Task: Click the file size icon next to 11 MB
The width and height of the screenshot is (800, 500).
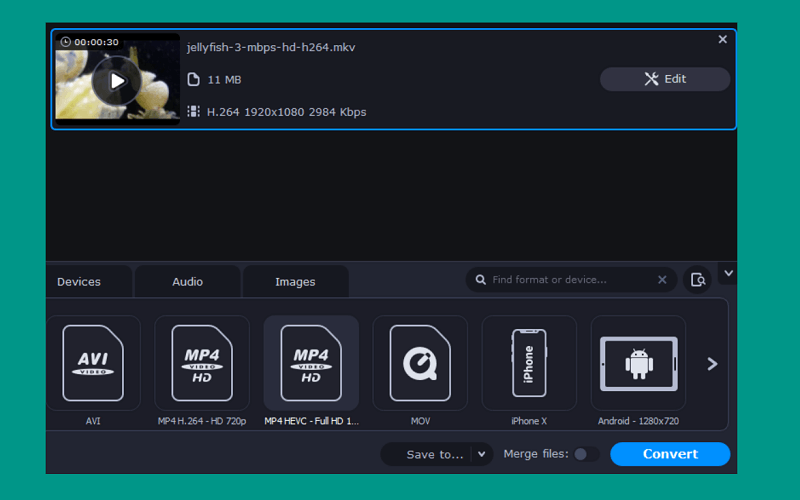Action: pyautogui.click(x=193, y=79)
